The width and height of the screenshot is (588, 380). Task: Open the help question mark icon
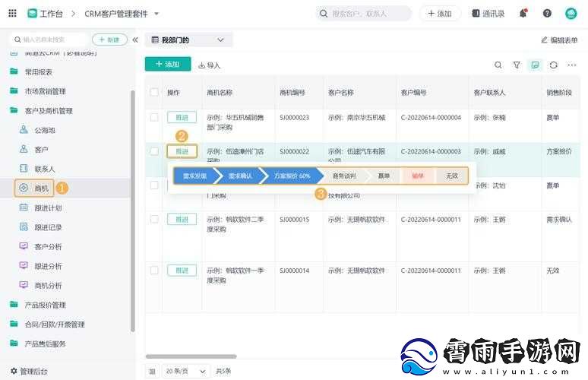point(547,14)
